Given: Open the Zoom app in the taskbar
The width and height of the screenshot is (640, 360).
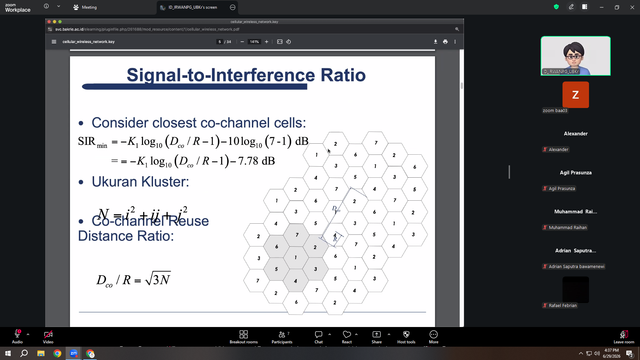Looking at the screenshot, I should [x=73, y=353].
